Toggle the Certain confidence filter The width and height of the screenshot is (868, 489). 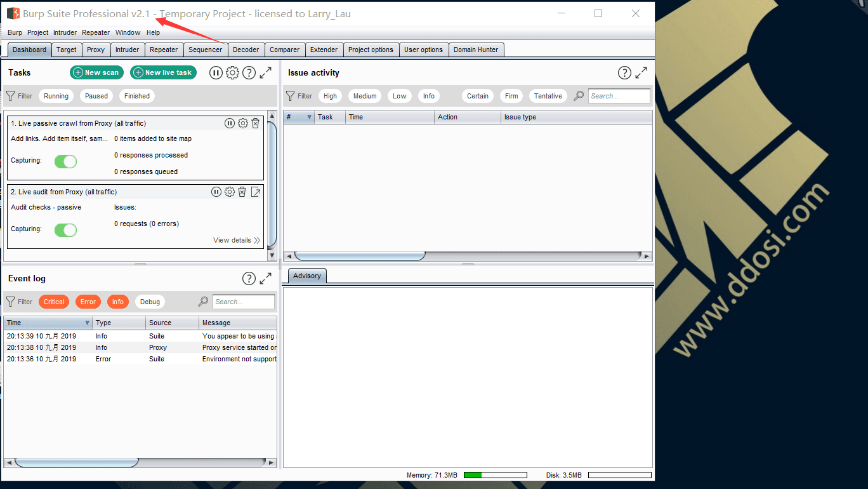[478, 96]
